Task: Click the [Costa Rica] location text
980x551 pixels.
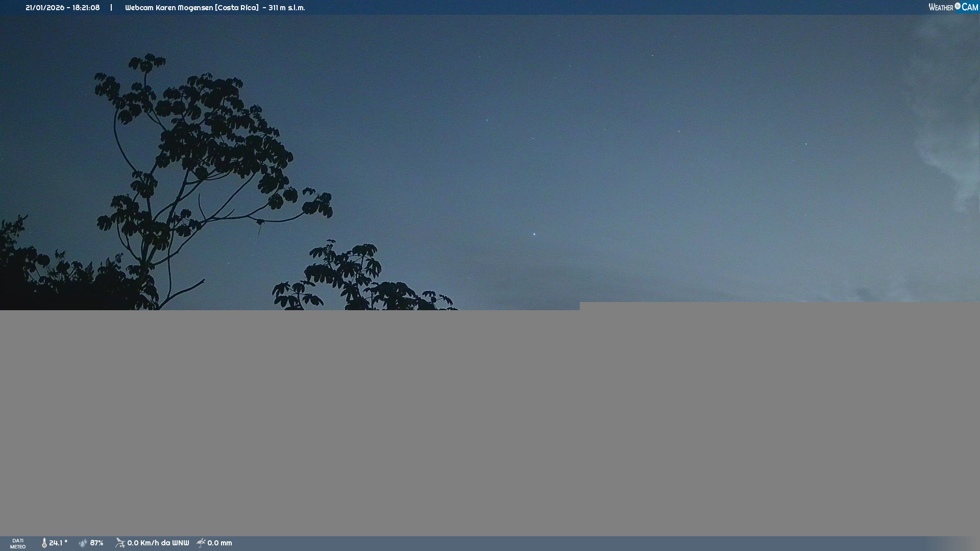Action: coord(237,8)
